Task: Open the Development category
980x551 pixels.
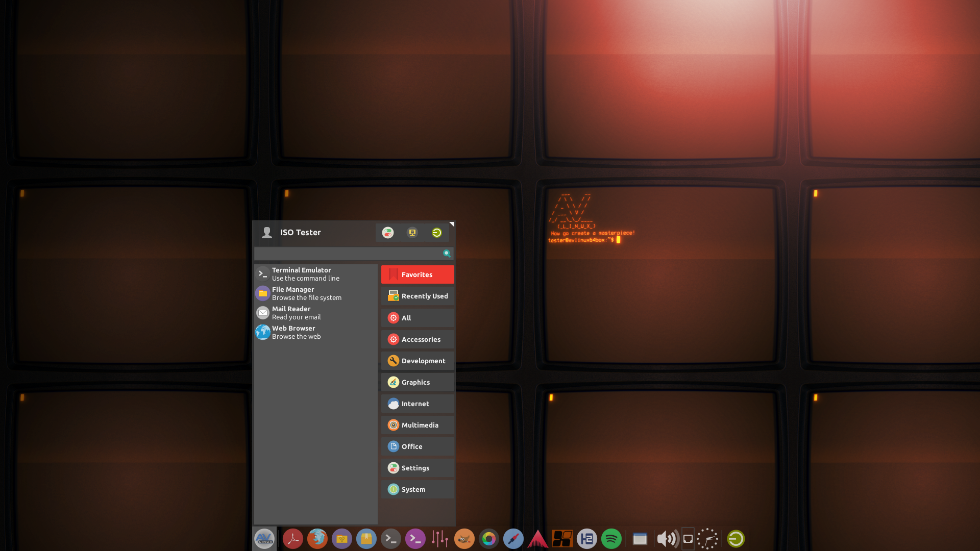Action: click(418, 361)
